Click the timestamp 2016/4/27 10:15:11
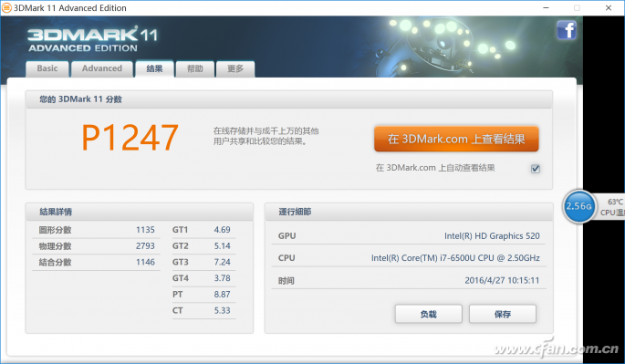Screen dimensions: 625x364 pos(502,280)
